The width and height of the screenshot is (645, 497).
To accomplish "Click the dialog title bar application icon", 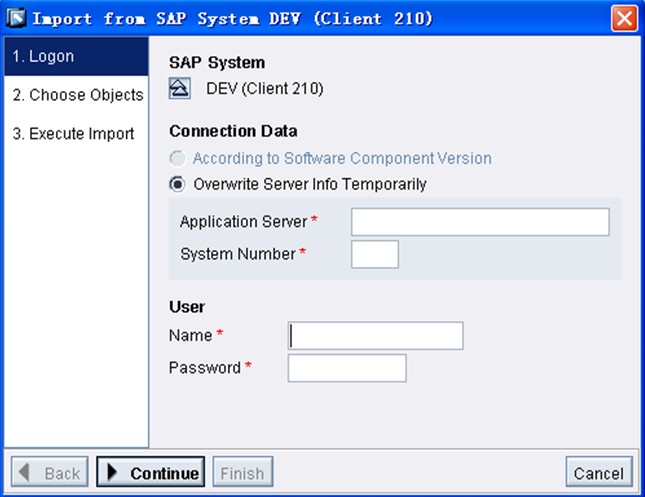I will tap(16, 18).
